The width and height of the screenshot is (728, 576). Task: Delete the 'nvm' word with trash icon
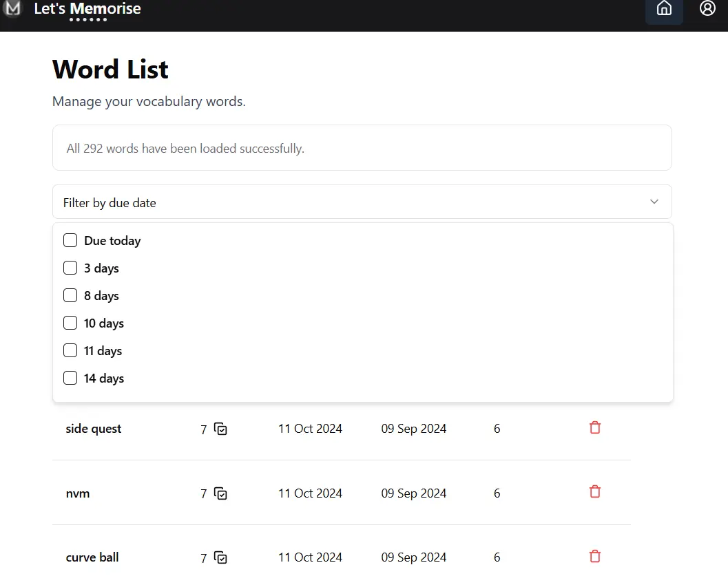coord(595,492)
